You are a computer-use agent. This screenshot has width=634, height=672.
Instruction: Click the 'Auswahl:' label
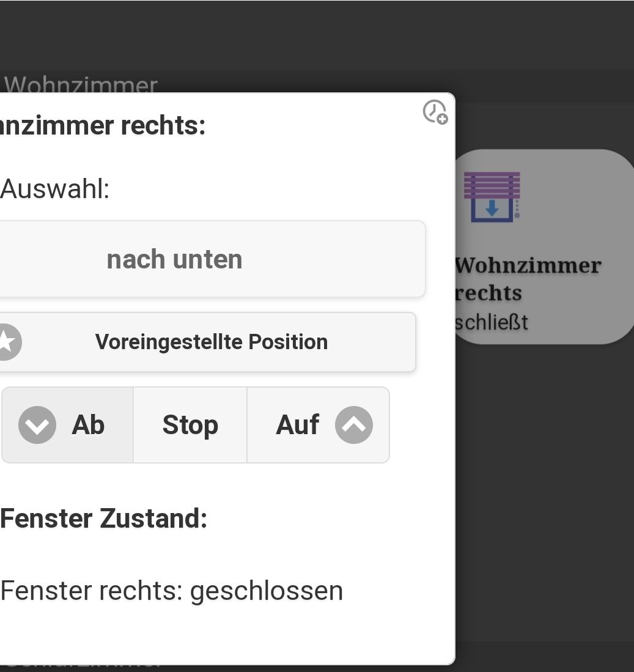(x=55, y=188)
